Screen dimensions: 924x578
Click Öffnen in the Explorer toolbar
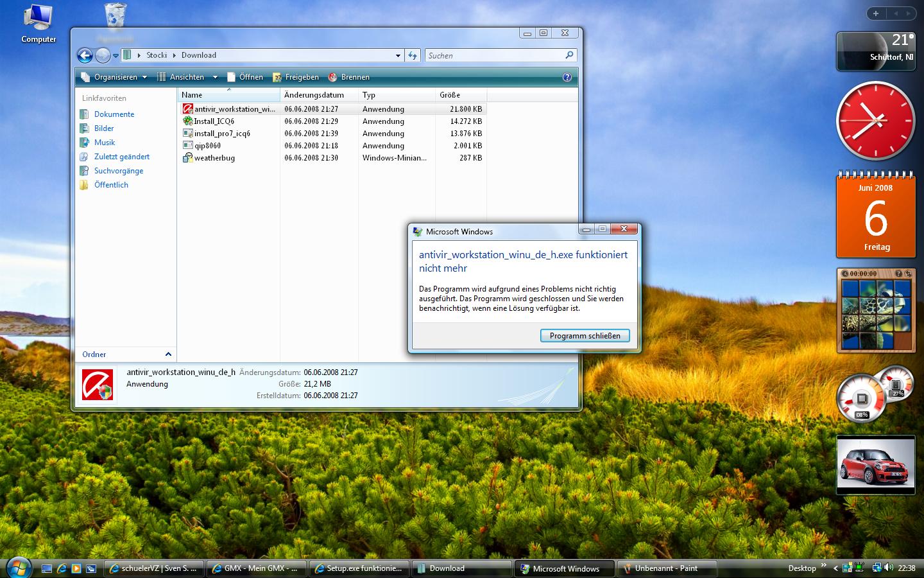(245, 77)
